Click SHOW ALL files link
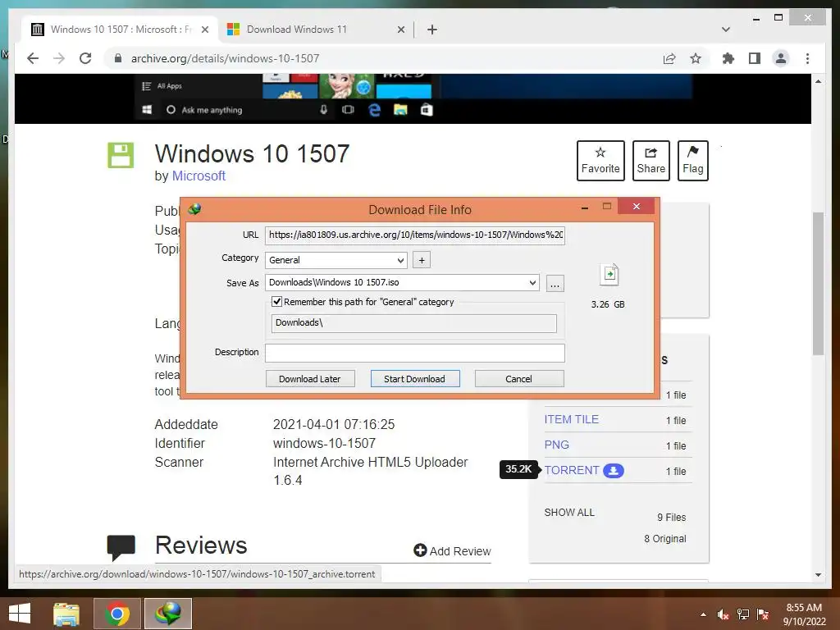Image resolution: width=840 pixels, height=630 pixels. point(569,513)
